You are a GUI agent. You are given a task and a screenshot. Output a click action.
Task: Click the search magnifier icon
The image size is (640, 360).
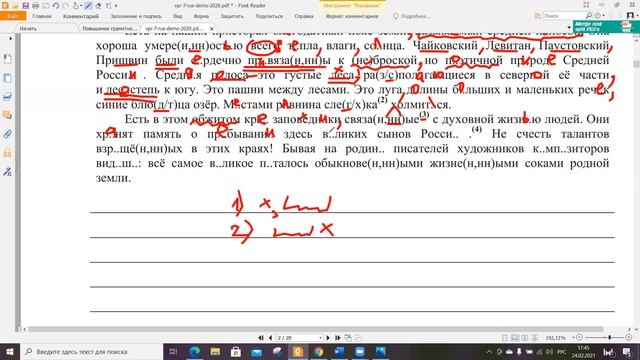point(589,16)
